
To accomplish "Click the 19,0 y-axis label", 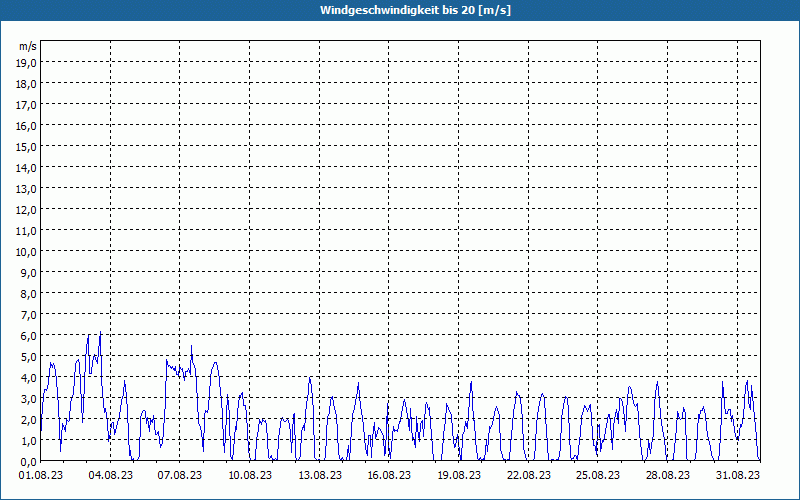I will click(x=27, y=63).
